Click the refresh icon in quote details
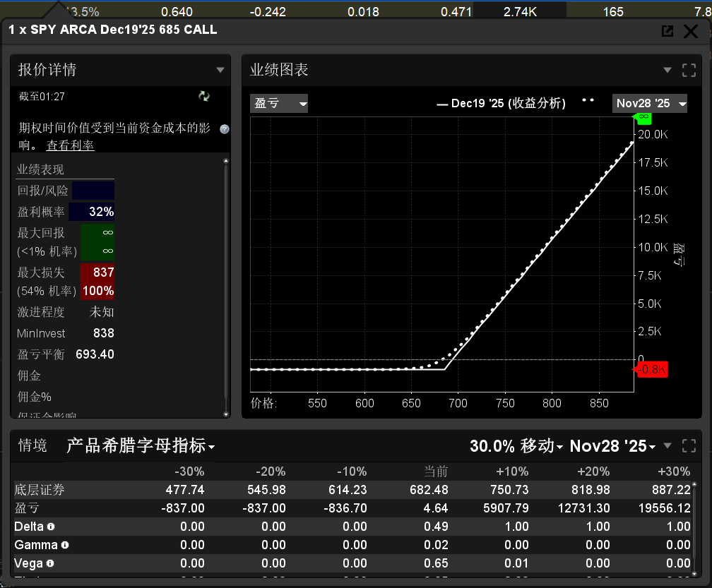This screenshot has height=588, width=712. coord(204,96)
